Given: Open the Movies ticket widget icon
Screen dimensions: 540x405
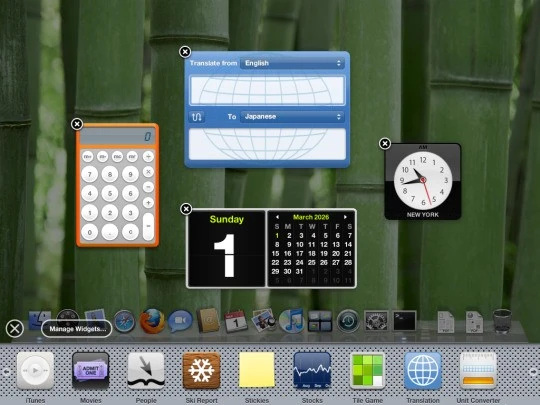Looking at the screenshot, I should (x=91, y=371).
